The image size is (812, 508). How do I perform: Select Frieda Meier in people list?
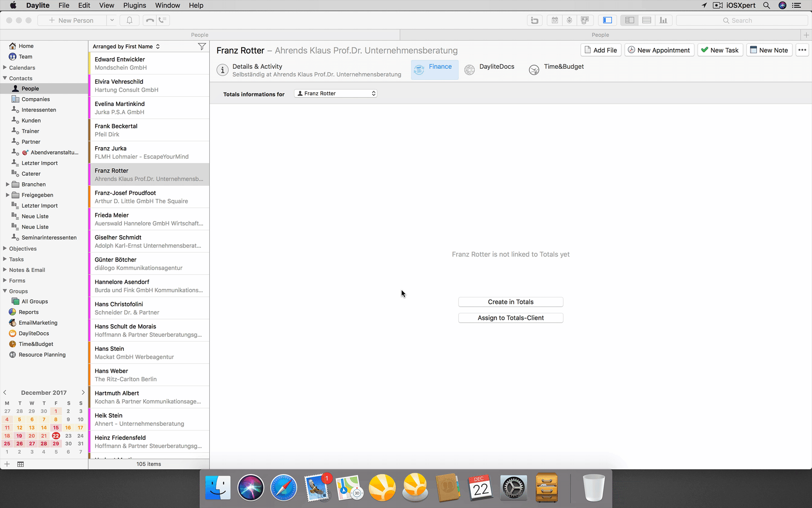149,219
